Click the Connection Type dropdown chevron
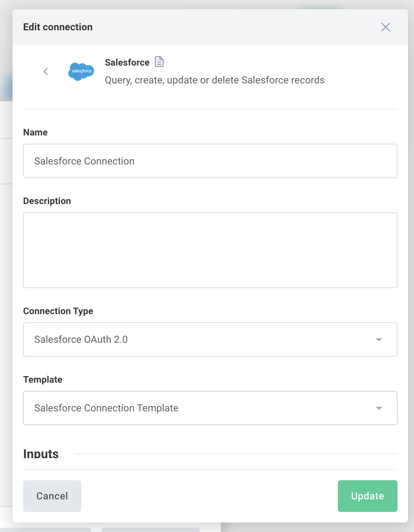 coord(379,340)
